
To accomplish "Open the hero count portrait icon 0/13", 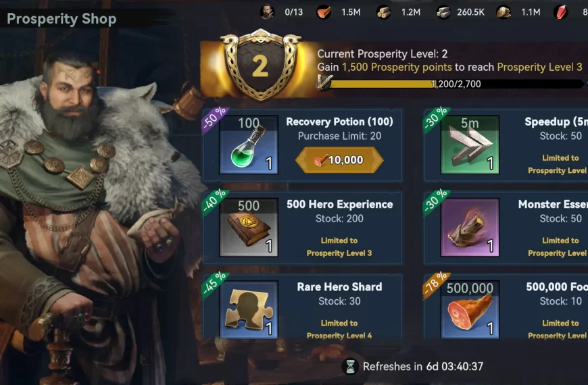I will [267, 12].
